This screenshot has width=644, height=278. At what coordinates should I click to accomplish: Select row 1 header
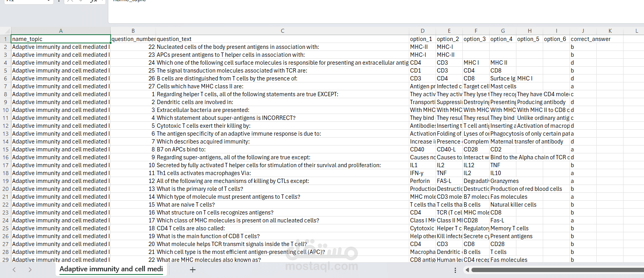coord(6,39)
